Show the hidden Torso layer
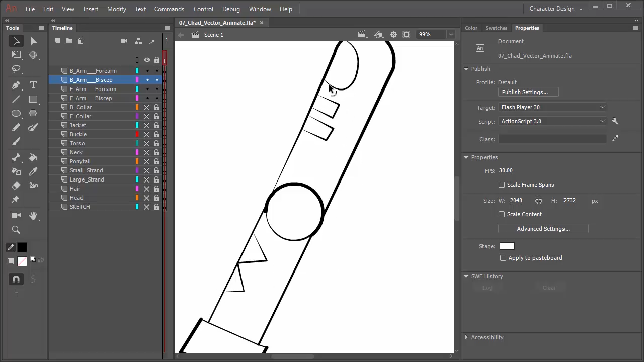The height and width of the screenshot is (362, 644). (147, 143)
